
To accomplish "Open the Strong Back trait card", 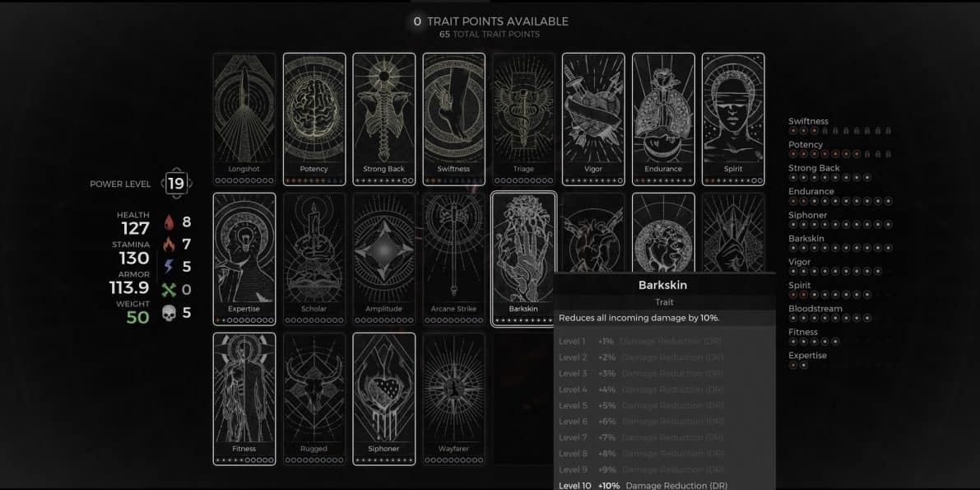I will coord(383,119).
